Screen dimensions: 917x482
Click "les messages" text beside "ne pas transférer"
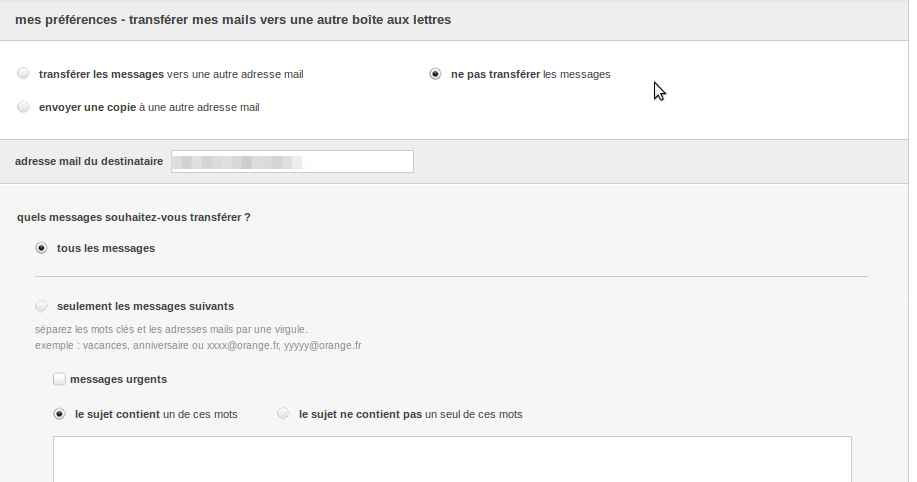[x=576, y=74]
